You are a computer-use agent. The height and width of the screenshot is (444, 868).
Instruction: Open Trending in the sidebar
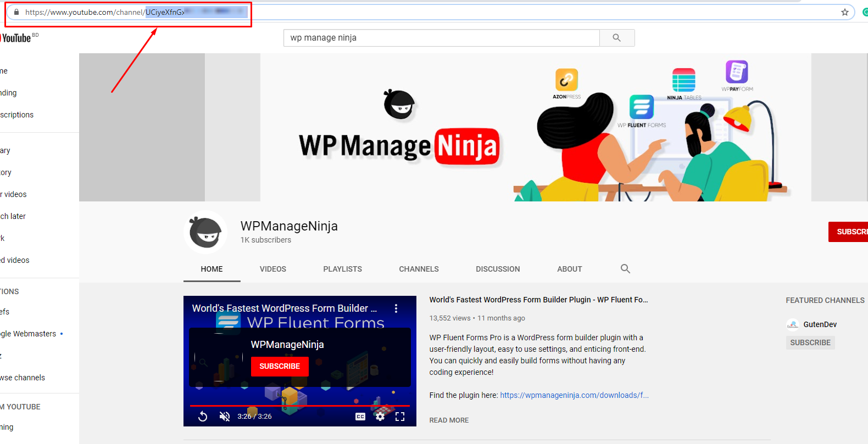pyautogui.click(x=8, y=93)
